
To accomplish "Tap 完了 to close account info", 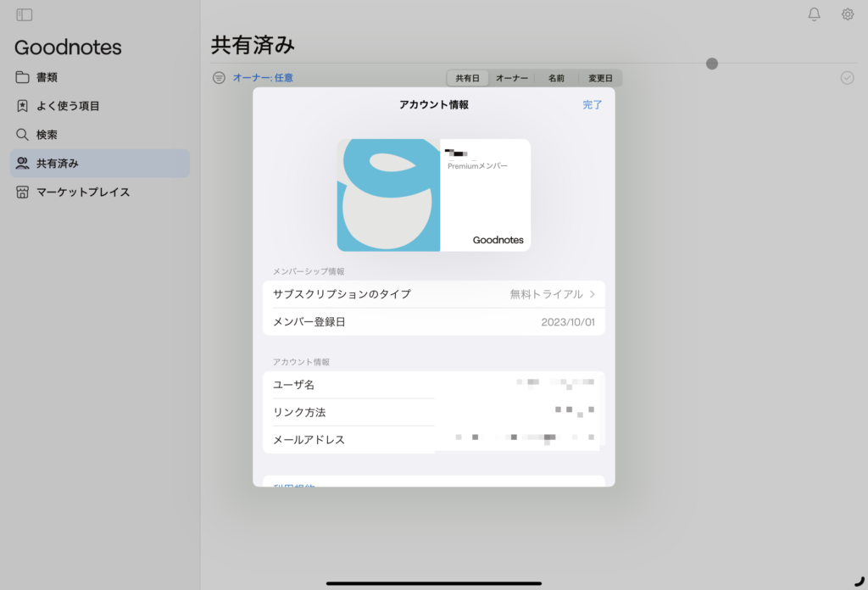I will click(x=592, y=104).
